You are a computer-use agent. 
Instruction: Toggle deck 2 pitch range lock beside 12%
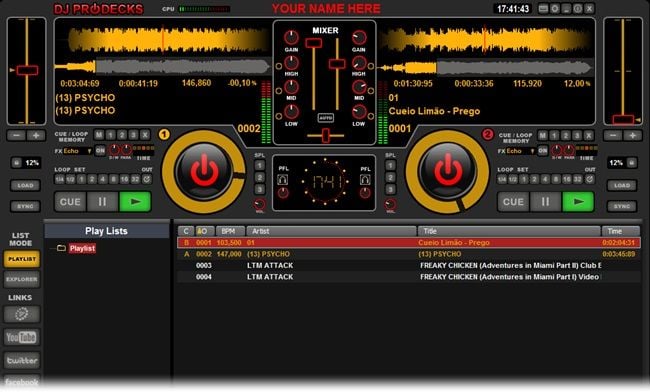(x=631, y=162)
